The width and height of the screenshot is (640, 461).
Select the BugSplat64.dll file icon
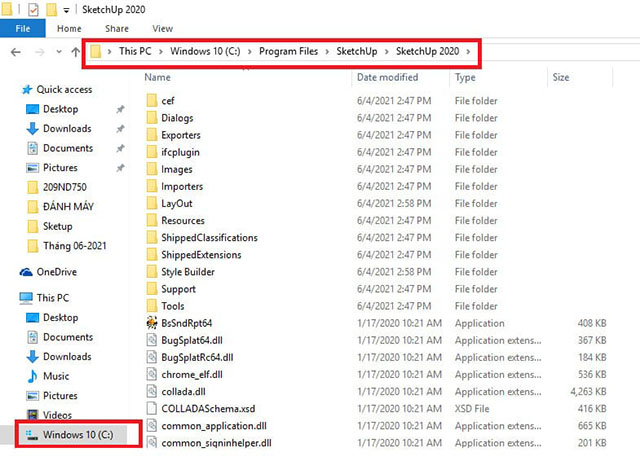click(152, 340)
